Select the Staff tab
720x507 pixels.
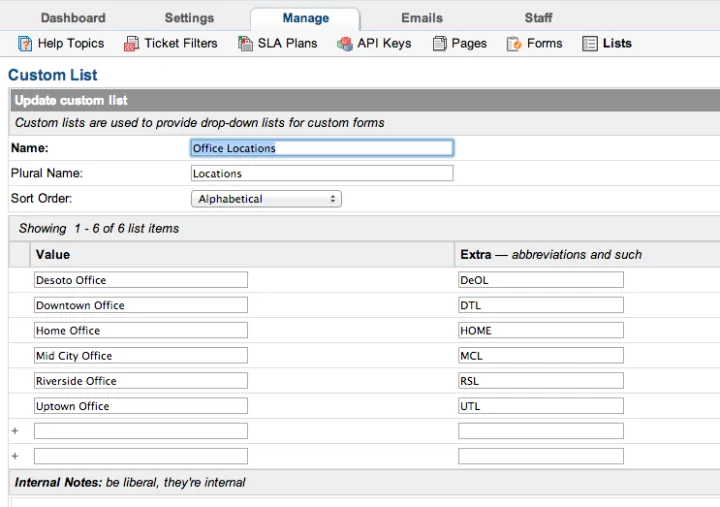(538, 18)
